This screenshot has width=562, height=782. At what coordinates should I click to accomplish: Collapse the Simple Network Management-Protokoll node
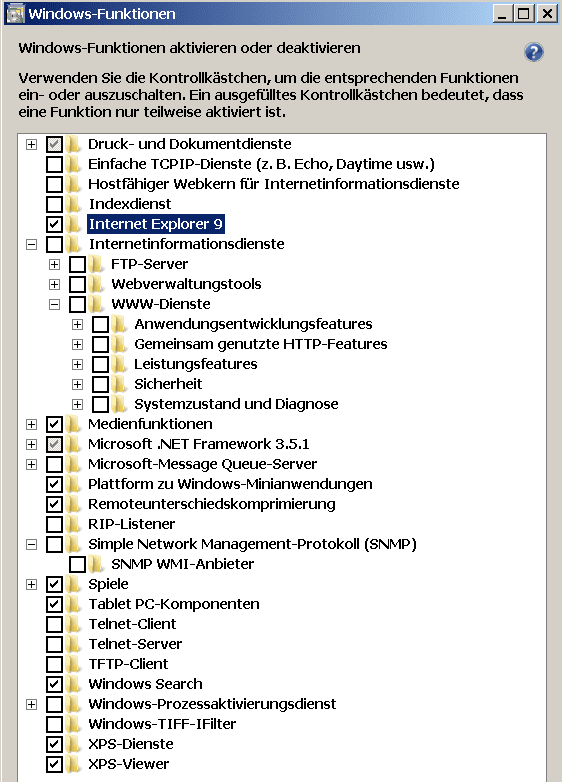click(31, 544)
